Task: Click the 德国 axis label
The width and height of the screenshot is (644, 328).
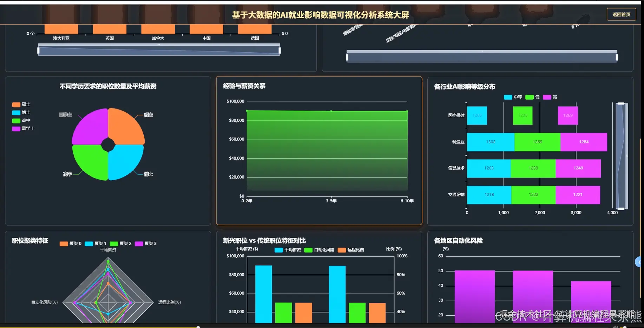Action: coord(255,38)
